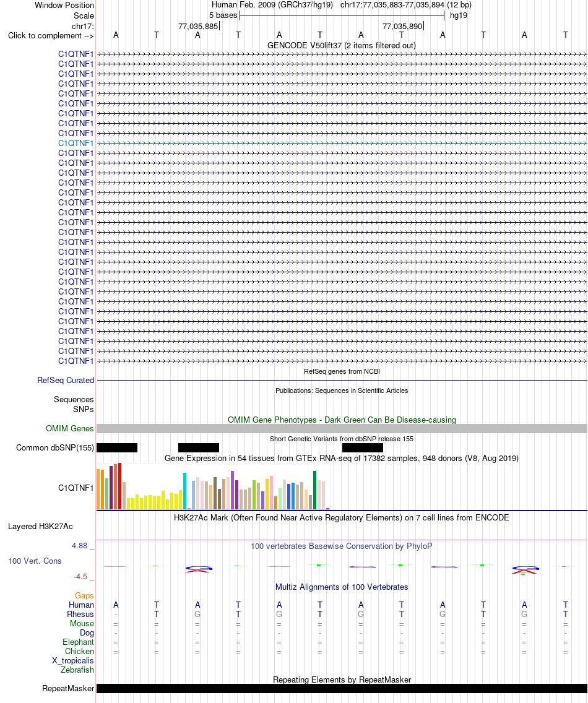
Task: Click the Elephant alignment row label
Action: pyautogui.click(x=78, y=642)
